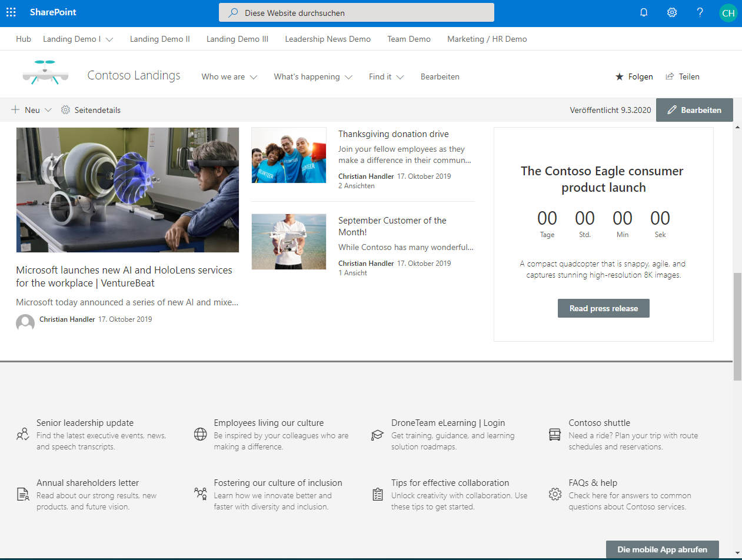Click the Seitendetails gear icon

tap(65, 110)
